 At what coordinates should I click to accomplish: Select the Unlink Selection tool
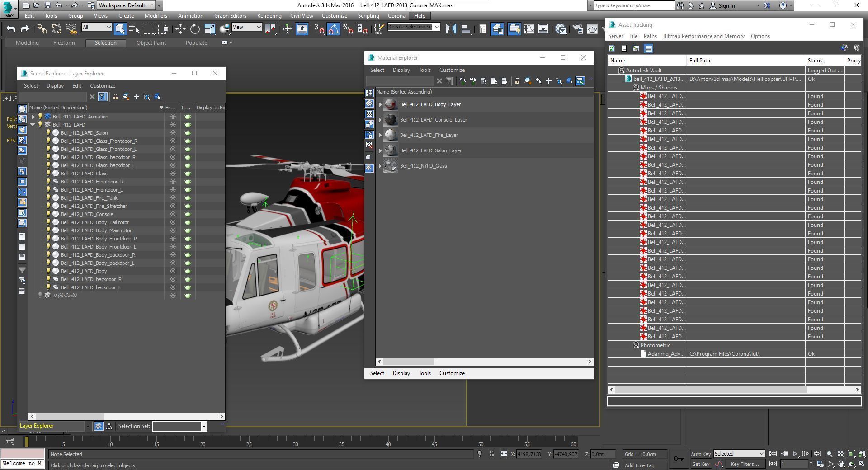point(57,29)
